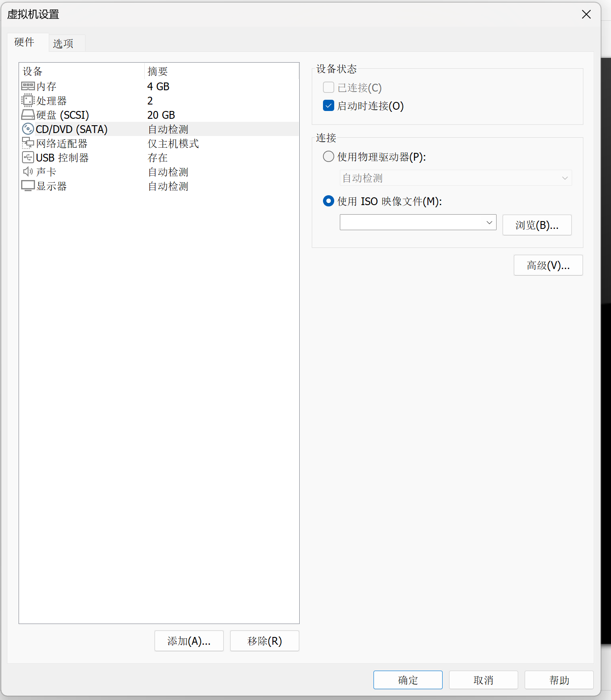The height and width of the screenshot is (700, 611).
Task: Click the network adapter (网络适配器) icon
Action: point(28,143)
